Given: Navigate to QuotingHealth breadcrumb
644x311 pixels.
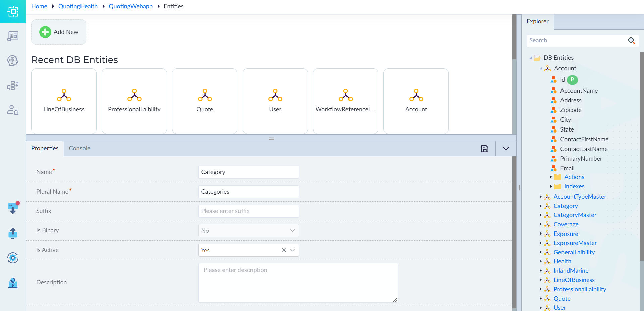Looking at the screenshot, I should tap(78, 6).
